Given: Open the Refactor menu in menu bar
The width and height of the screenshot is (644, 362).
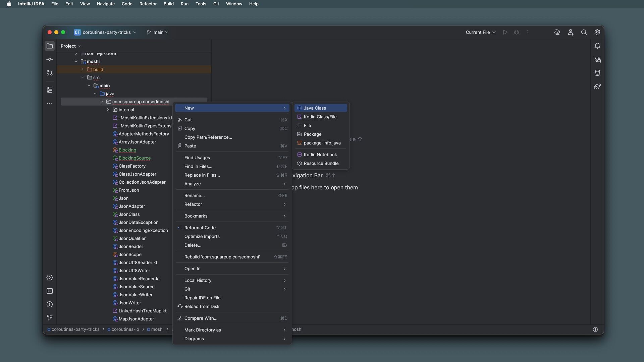Looking at the screenshot, I should pos(148,4).
